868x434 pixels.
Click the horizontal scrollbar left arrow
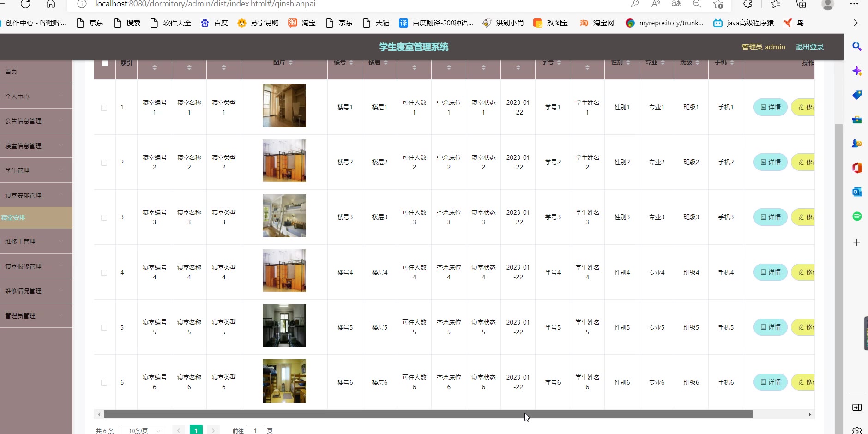(x=99, y=415)
